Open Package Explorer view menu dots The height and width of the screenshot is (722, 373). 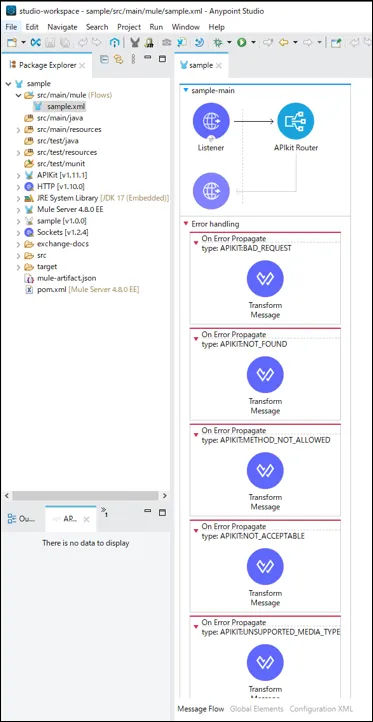click(x=133, y=59)
